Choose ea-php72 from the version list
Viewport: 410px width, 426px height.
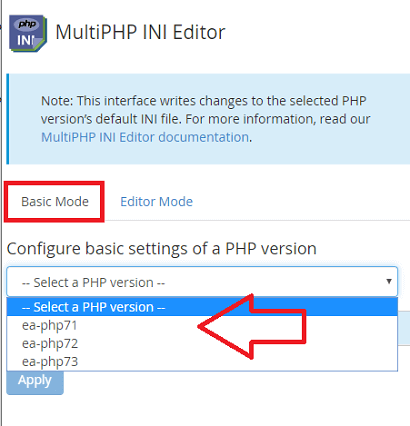(202, 343)
